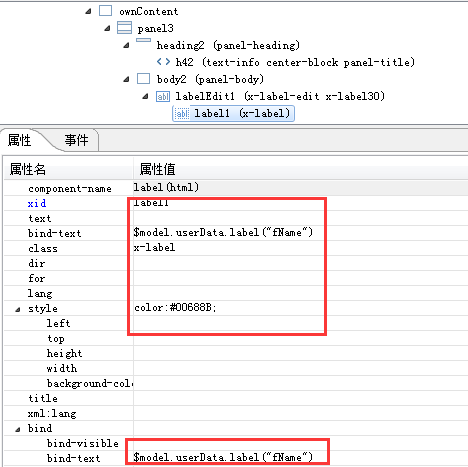
Task: Click the labelEdit1 abl icon
Action: (x=163, y=97)
